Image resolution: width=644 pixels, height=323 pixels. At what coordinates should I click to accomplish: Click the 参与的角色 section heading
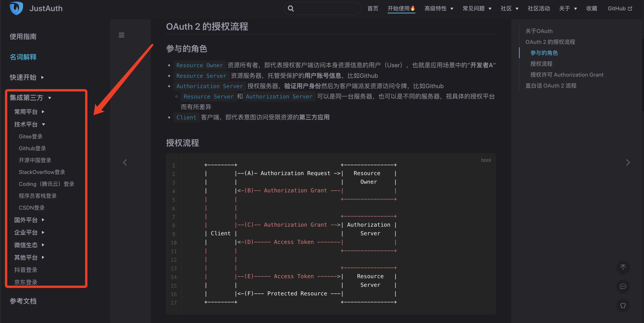coord(186,49)
